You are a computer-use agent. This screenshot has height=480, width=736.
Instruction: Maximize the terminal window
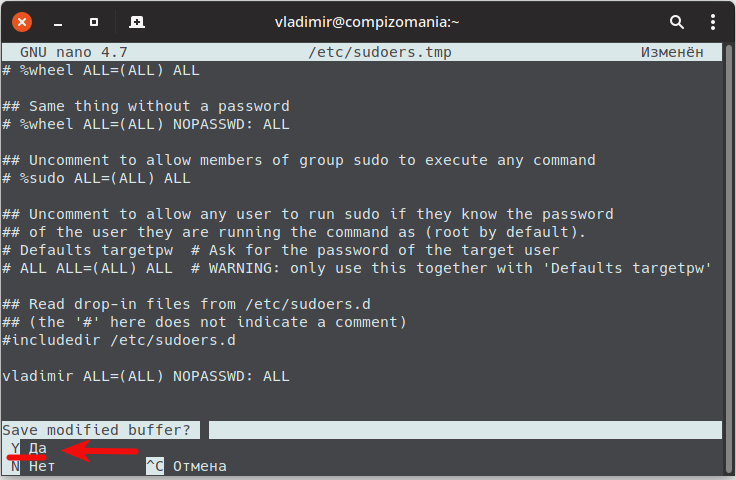point(94,21)
